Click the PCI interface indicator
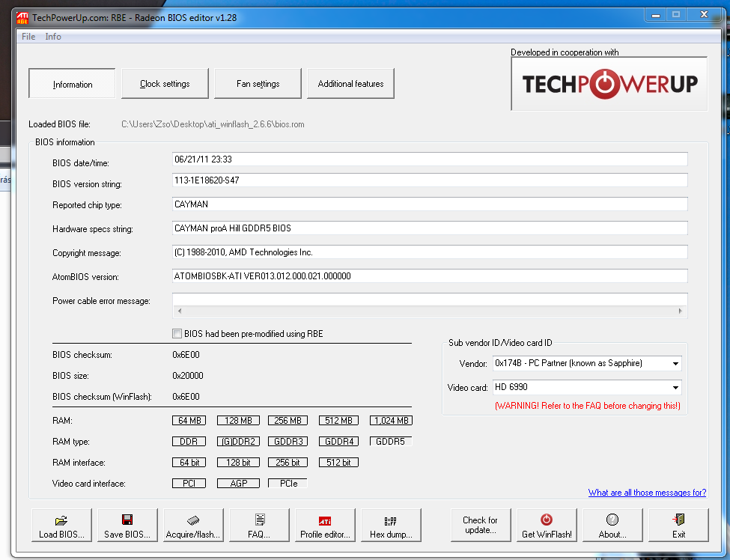This screenshot has height=560, width=730. 189,483
